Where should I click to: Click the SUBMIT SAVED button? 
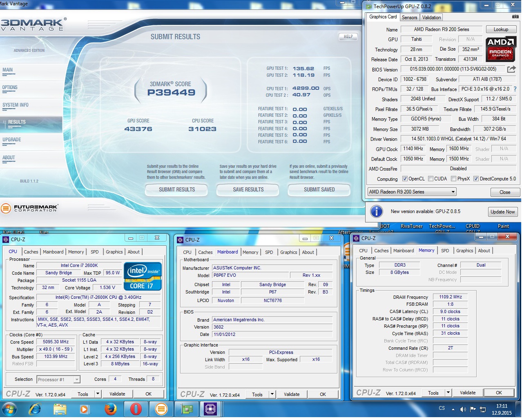319,190
